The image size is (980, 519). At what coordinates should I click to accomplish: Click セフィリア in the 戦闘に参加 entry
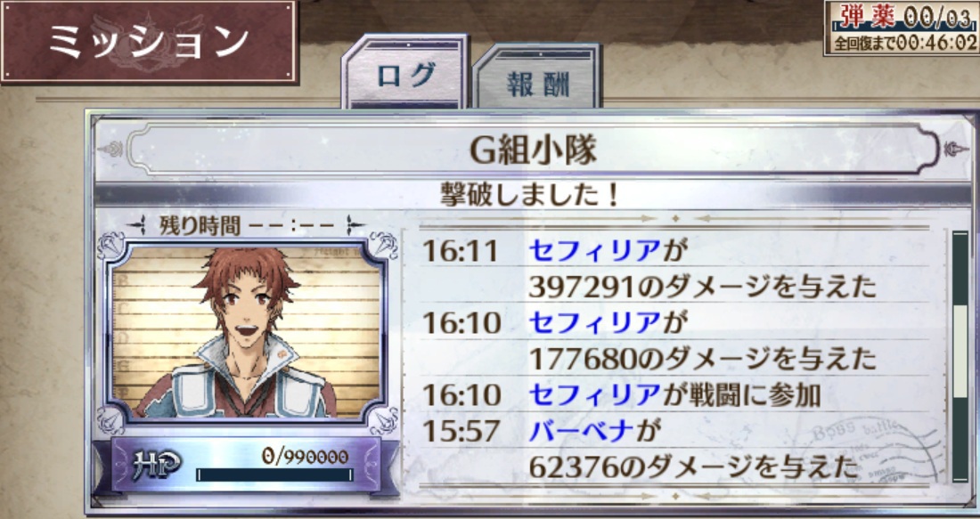594,394
